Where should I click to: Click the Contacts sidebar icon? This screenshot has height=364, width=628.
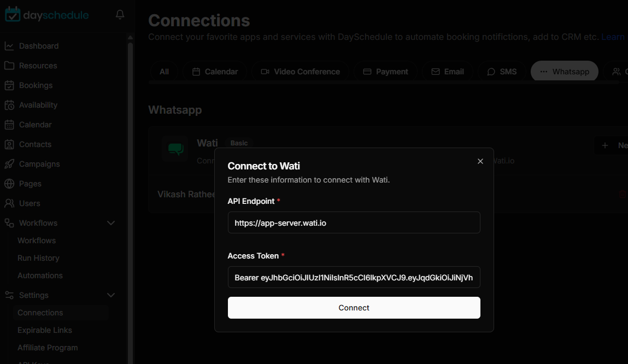(9, 144)
